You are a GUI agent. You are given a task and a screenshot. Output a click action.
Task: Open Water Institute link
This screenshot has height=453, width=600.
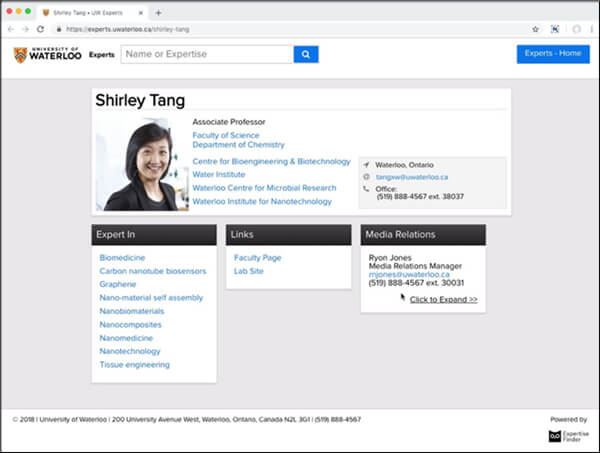(219, 174)
